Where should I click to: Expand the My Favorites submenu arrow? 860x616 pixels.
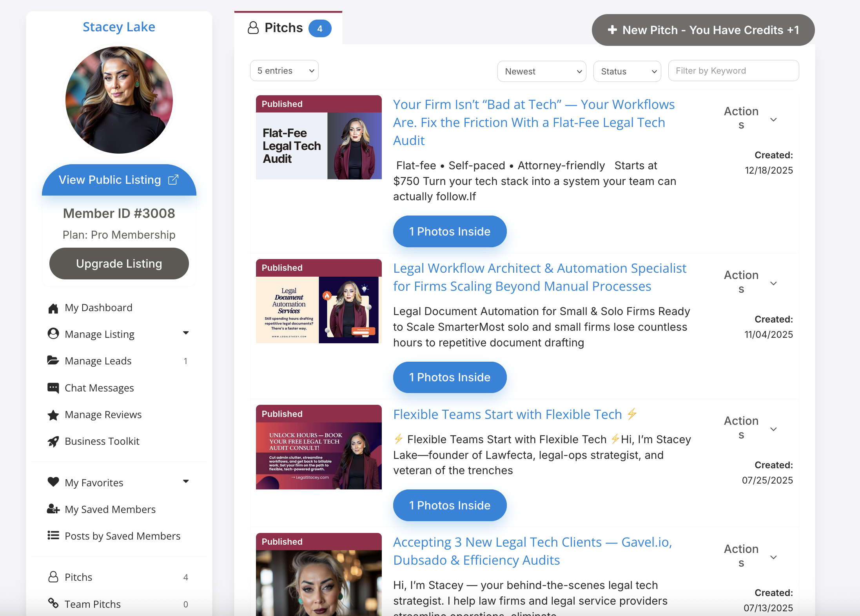point(186,482)
